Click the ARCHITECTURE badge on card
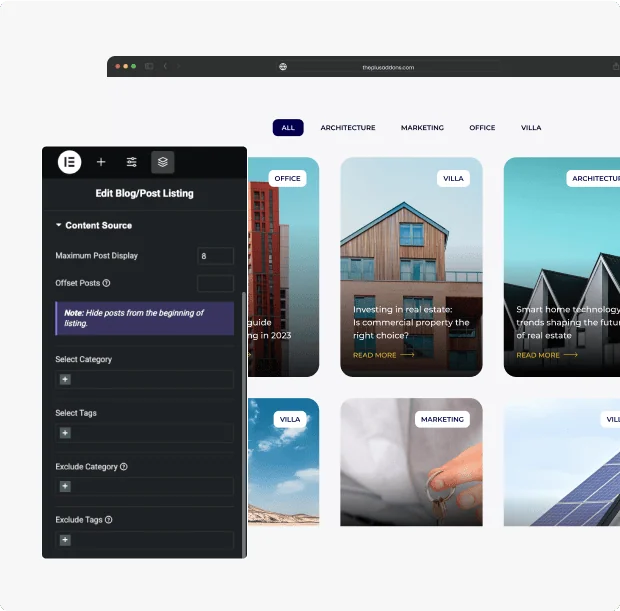Image resolution: width=620 pixels, height=611 pixels. 593,178
